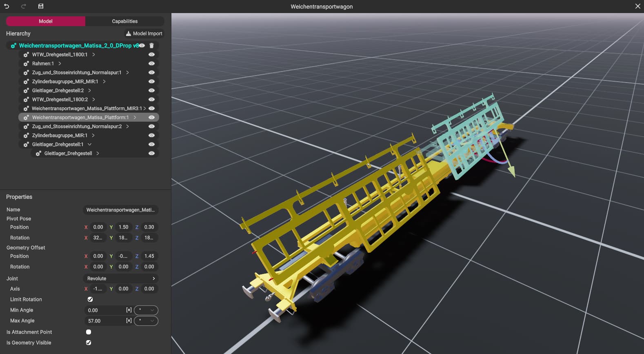
Task: Switch to the Capabilities tab
Action: 124,21
